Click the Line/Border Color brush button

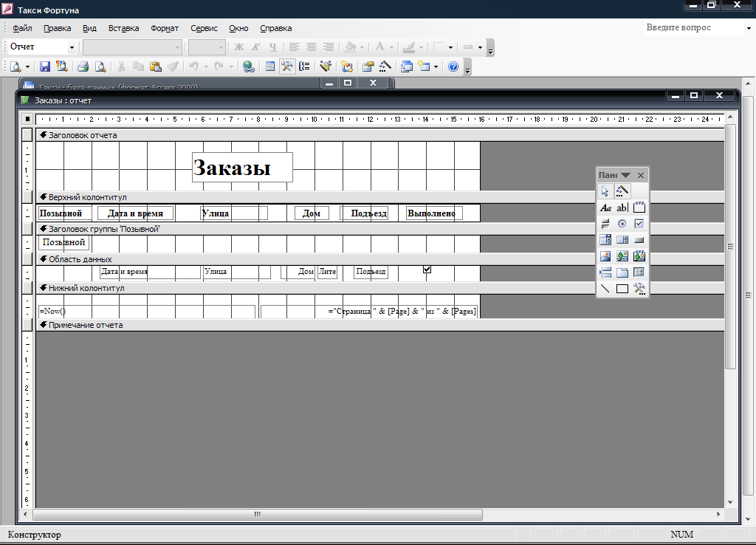tap(409, 47)
